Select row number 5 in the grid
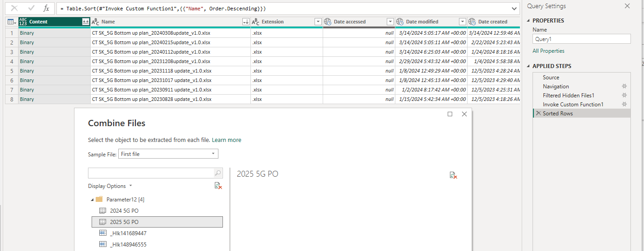The height and width of the screenshot is (251, 644). [x=12, y=71]
